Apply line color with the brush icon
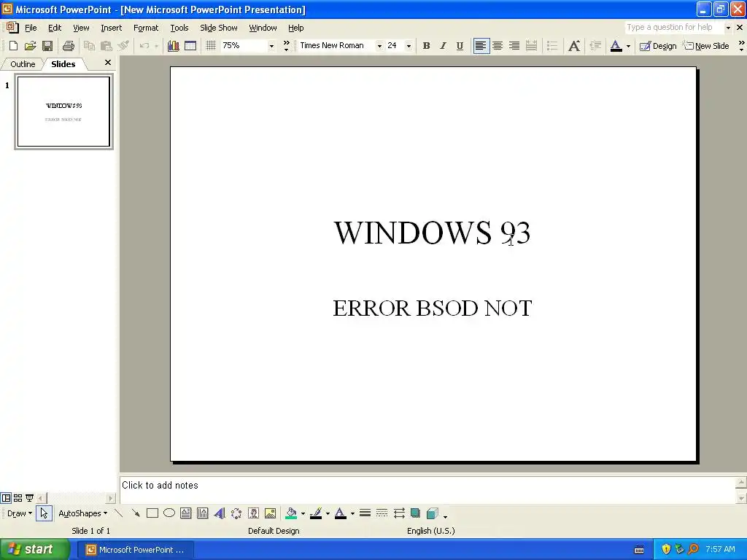Image resolution: width=747 pixels, height=560 pixels. tap(316, 513)
